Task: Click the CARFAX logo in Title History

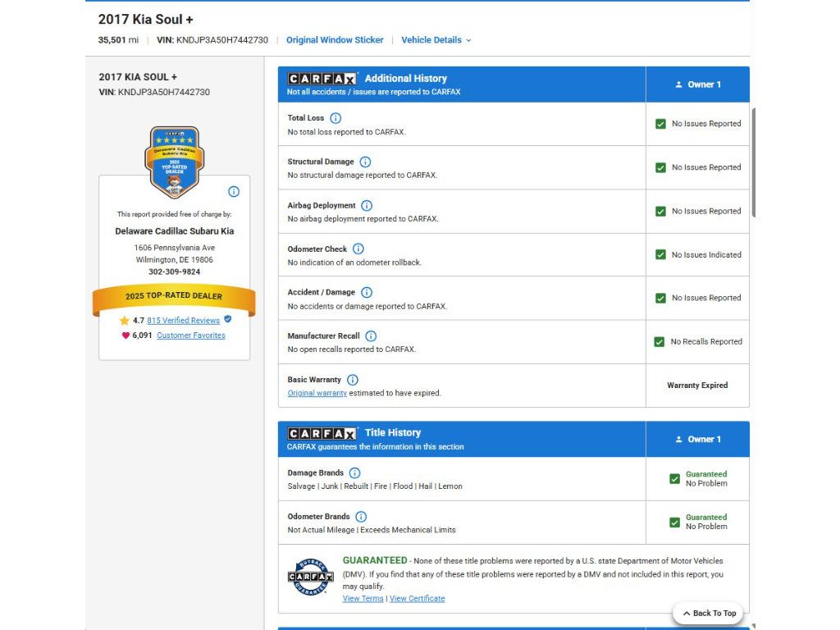Action: pyautogui.click(x=322, y=433)
